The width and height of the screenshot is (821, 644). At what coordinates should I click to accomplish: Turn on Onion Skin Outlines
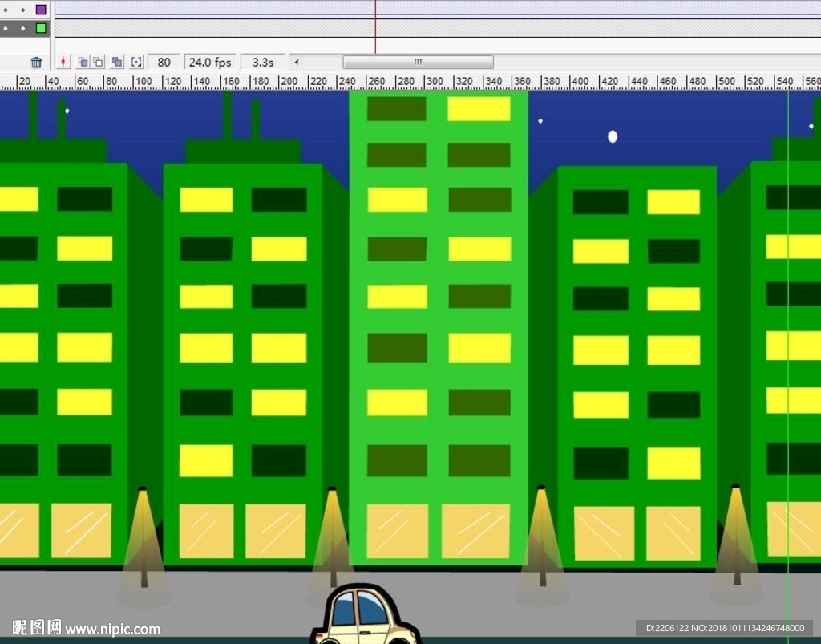click(x=98, y=63)
